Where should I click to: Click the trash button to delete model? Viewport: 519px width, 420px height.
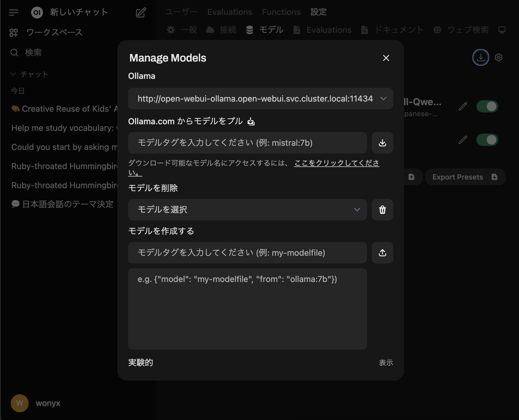coord(383,210)
